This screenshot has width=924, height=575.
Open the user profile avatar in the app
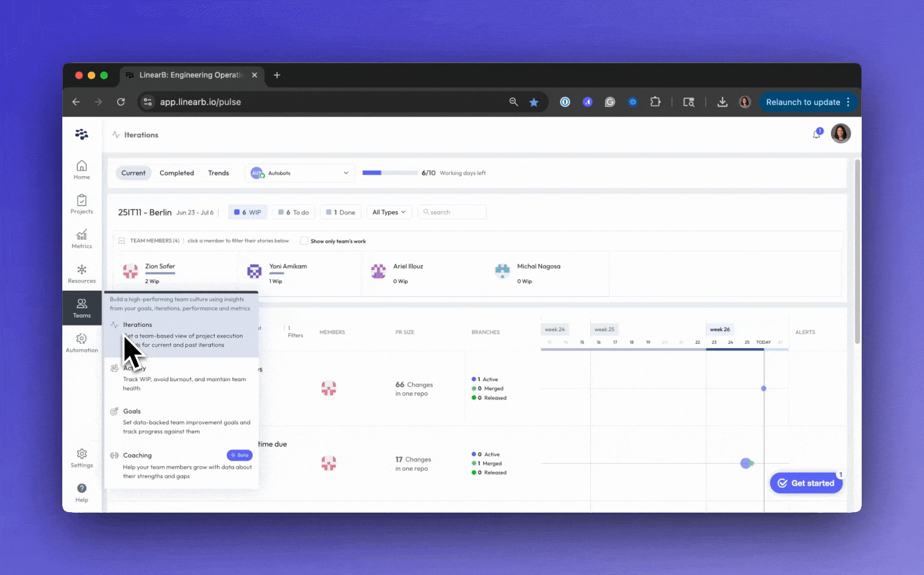[x=840, y=134]
